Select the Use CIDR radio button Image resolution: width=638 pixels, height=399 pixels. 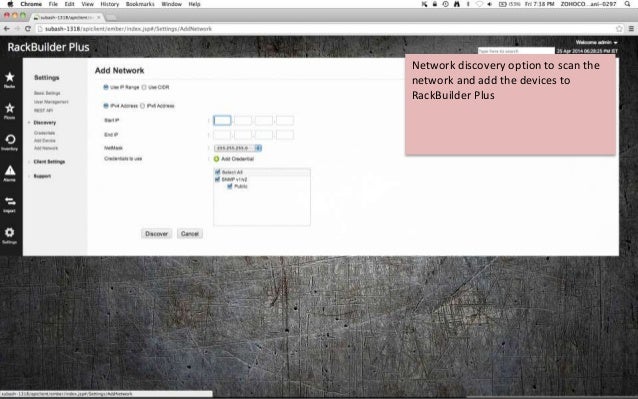click(144, 87)
